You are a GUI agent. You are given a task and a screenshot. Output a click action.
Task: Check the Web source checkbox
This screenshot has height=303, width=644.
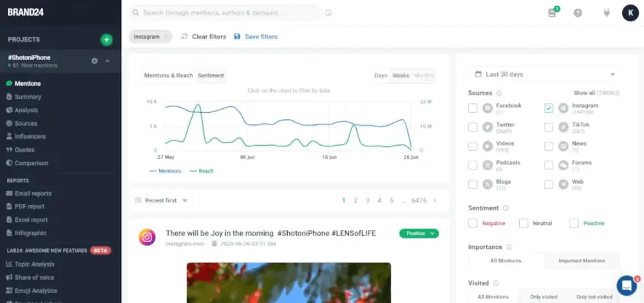tap(549, 184)
